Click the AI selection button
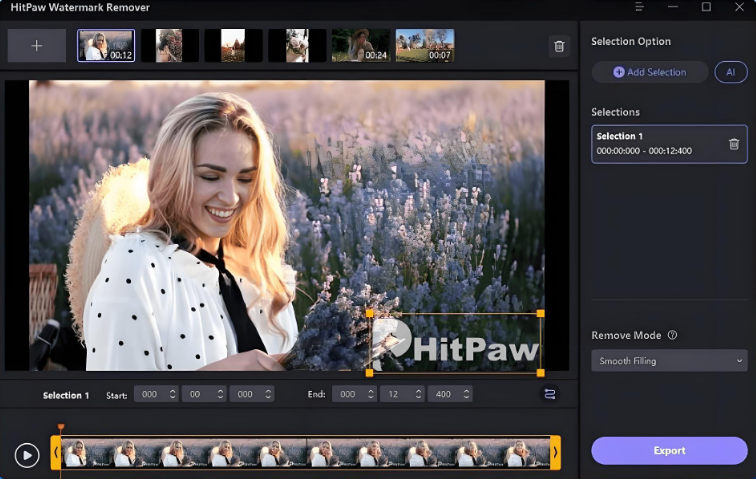The image size is (756, 479). (730, 72)
